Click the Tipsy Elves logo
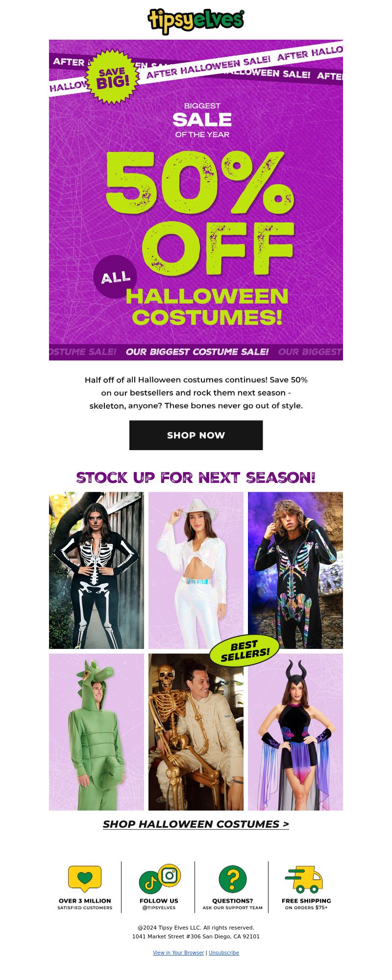 196,22
